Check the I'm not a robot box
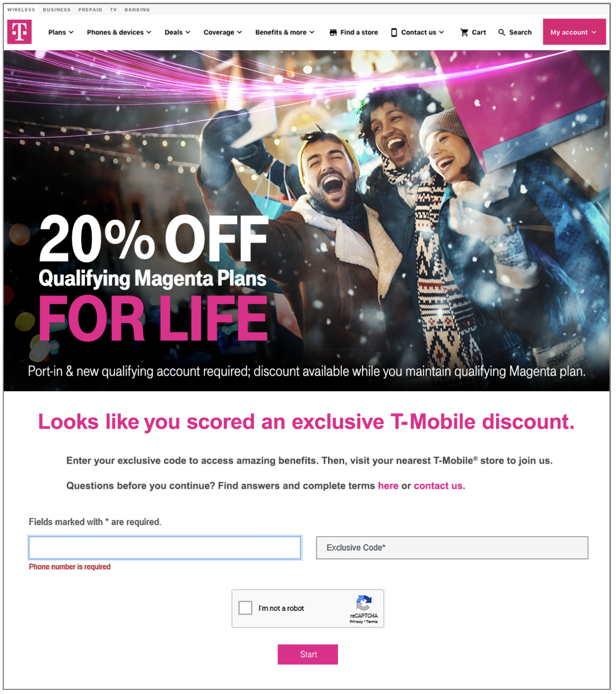The image size is (616, 694). (245, 608)
